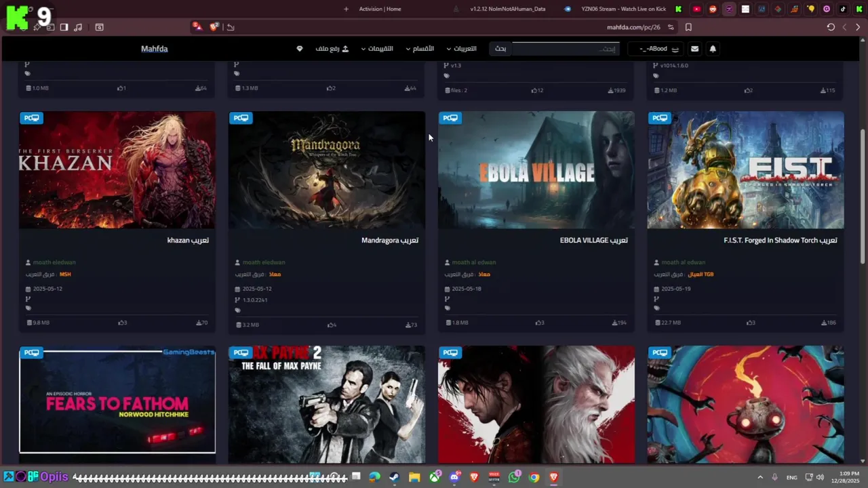Click the diamond icon in Mahfda navbar
Viewport: 868px width, 488px height.
coord(300,49)
